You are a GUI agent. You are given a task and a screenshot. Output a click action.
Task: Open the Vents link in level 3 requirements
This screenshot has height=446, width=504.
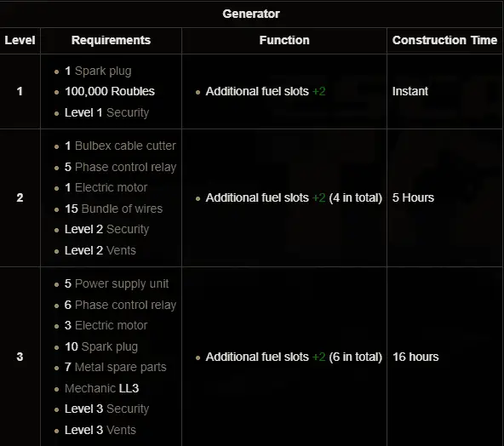pos(121,430)
